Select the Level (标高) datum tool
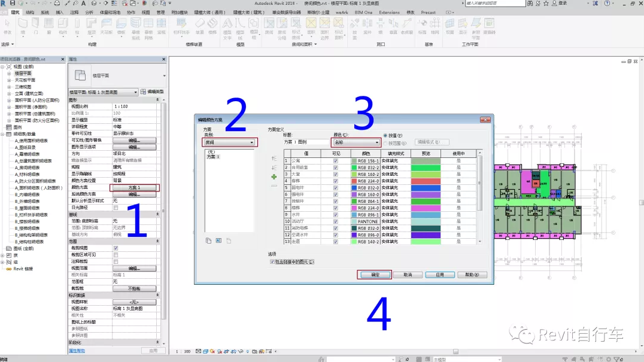Image resolution: width=644 pixels, height=362 pixels. coord(422,27)
